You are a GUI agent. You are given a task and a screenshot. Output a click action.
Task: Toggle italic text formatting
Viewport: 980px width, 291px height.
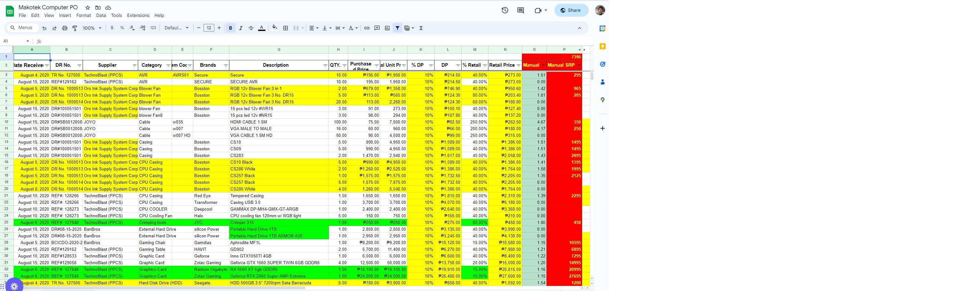tap(241, 28)
